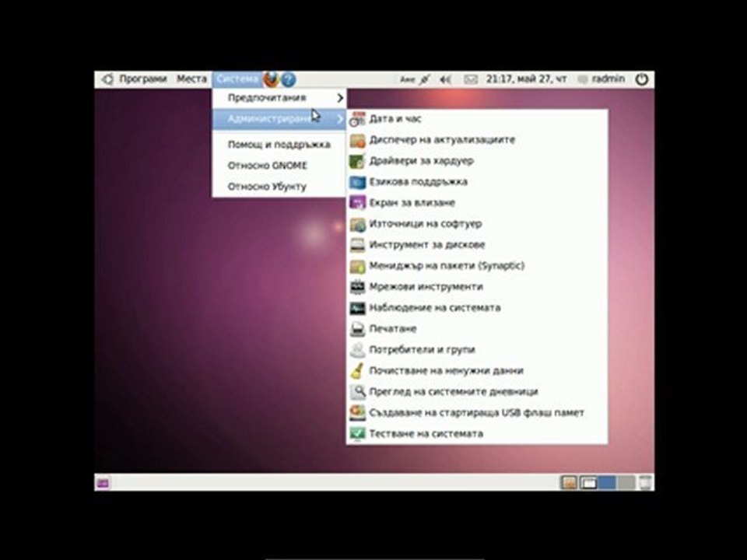
Task: Click the log viewer magnifier icon
Action: coord(357,391)
